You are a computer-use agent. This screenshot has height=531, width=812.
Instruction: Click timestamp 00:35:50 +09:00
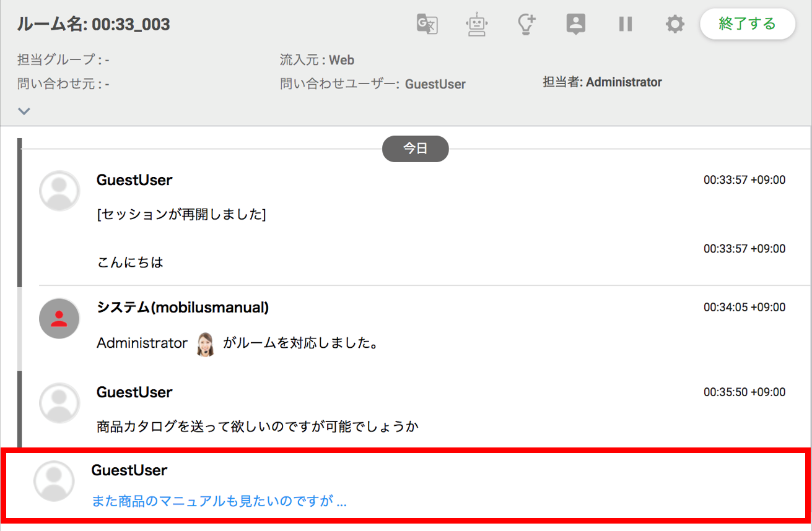[744, 392]
